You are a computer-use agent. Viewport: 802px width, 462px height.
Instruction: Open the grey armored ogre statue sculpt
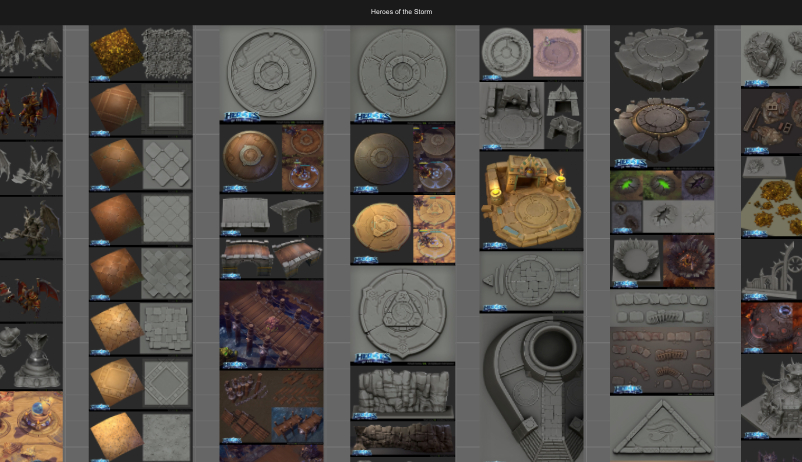(771, 397)
